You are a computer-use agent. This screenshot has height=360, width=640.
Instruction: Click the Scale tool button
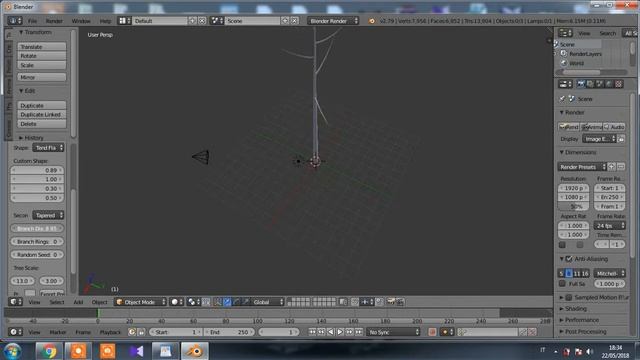pos(42,65)
